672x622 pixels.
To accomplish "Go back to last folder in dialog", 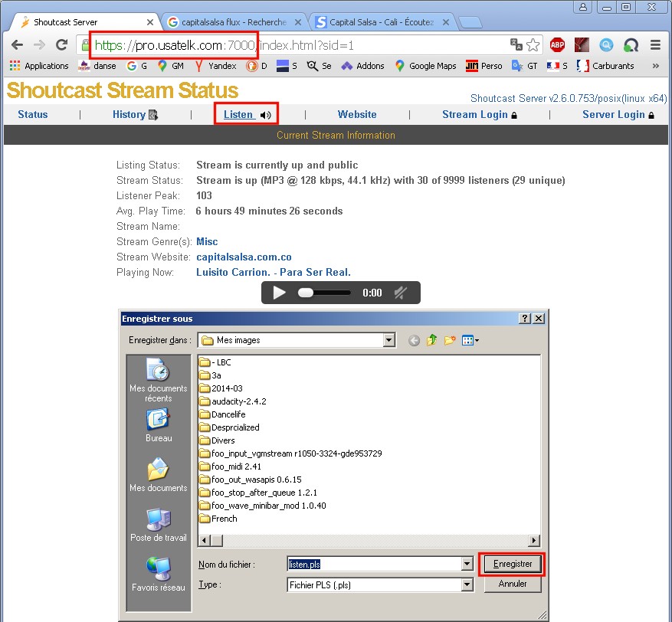I will pos(414,341).
